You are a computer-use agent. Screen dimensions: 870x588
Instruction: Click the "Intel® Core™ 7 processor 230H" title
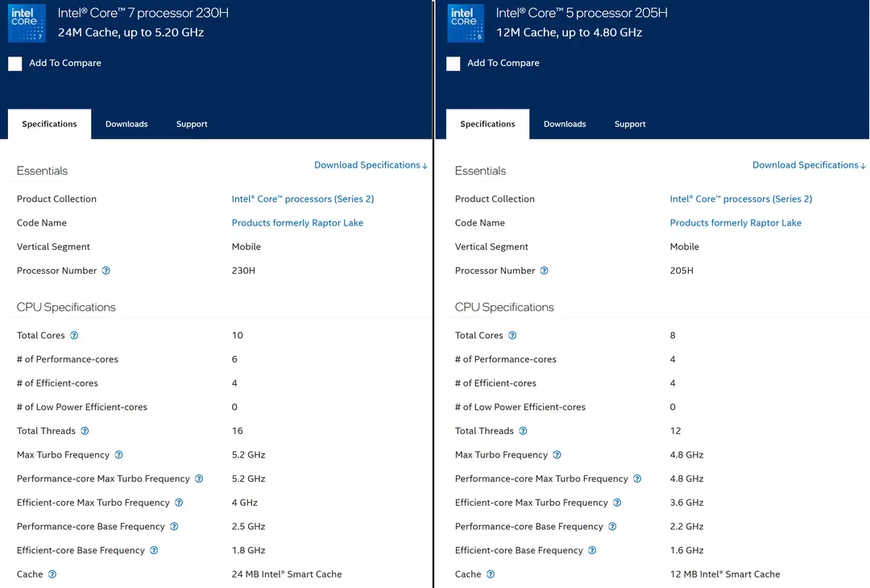pos(143,13)
